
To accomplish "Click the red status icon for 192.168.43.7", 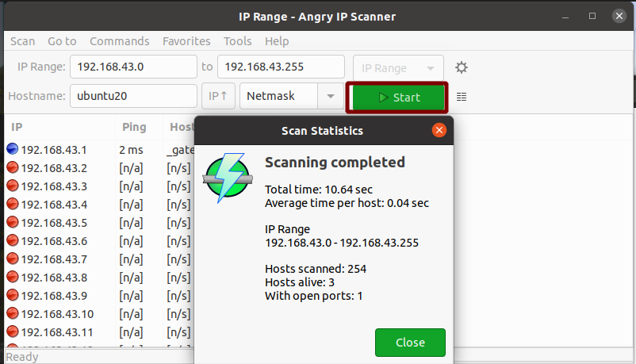I will [12, 259].
